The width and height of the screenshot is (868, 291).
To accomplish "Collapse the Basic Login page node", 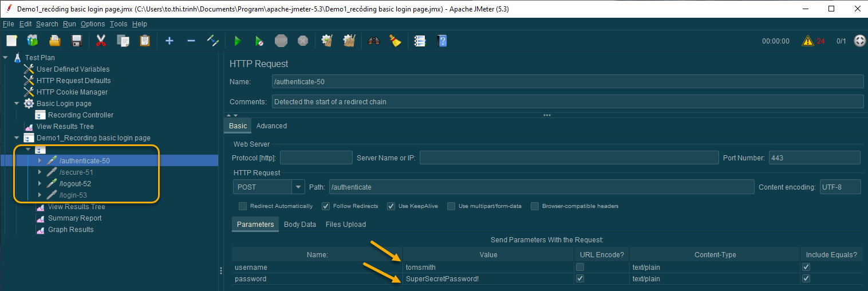I will click(17, 104).
